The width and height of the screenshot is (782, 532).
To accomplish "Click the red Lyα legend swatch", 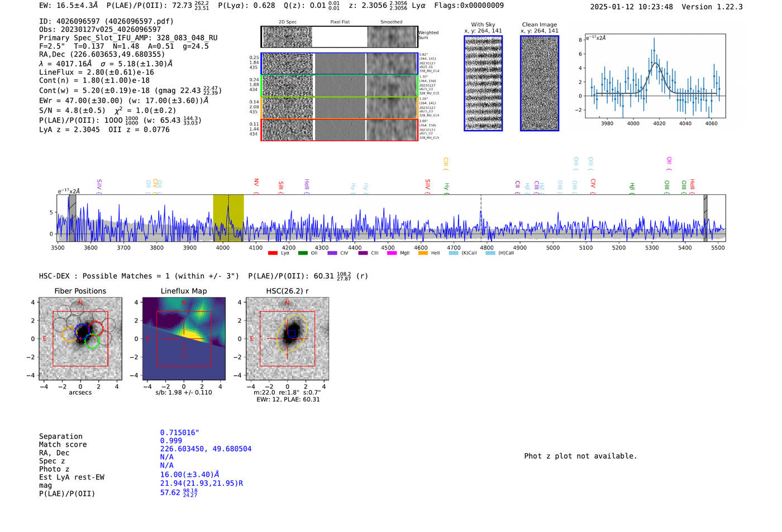I will pos(273,253).
